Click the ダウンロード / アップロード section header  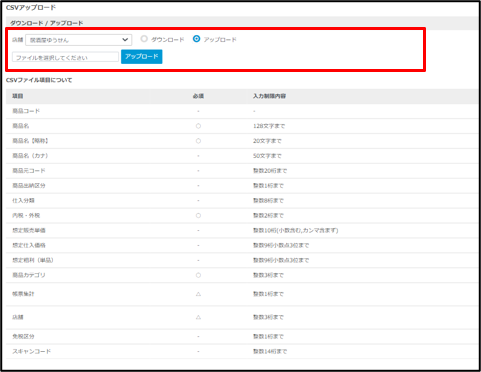point(46,23)
